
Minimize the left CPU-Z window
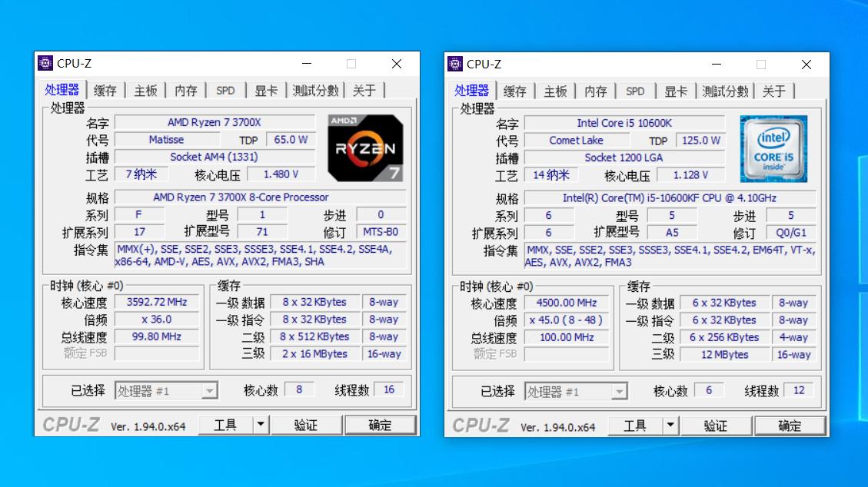click(x=307, y=64)
